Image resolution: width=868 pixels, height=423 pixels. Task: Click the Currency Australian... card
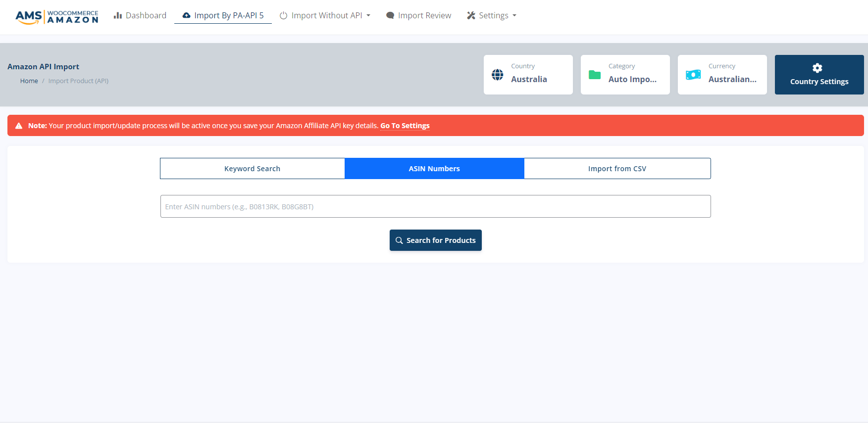click(722, 75)
